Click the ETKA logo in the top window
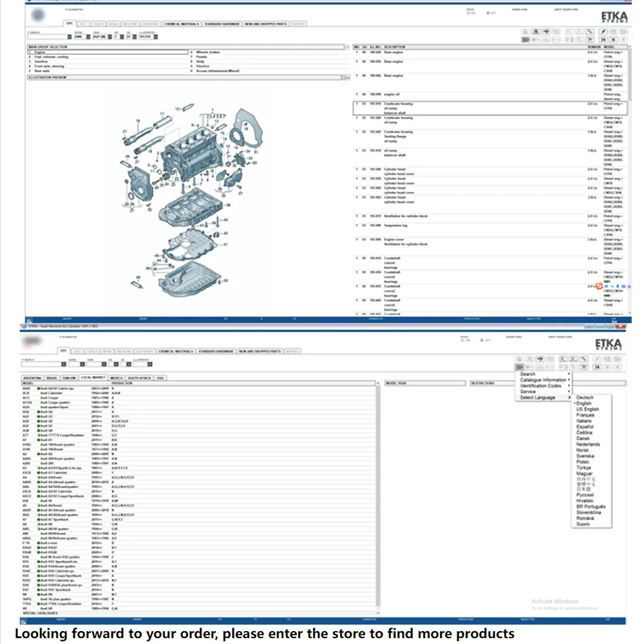Viewport: 644px width, 644px height. click(x=614, y=17)
